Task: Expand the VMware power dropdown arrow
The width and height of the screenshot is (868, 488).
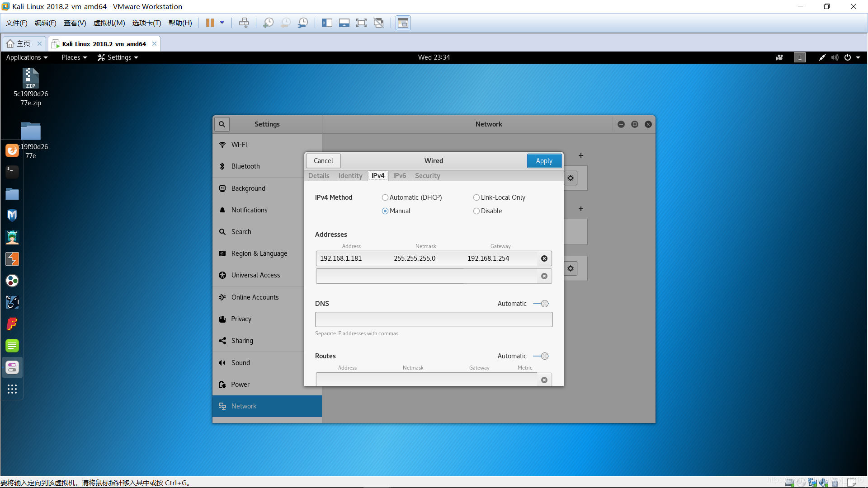Action: tap(222, 23)
